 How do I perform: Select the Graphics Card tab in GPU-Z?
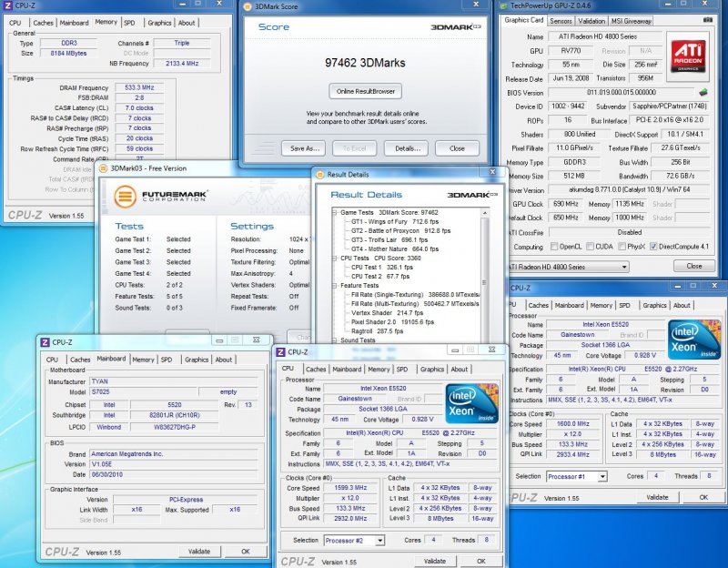523,20
